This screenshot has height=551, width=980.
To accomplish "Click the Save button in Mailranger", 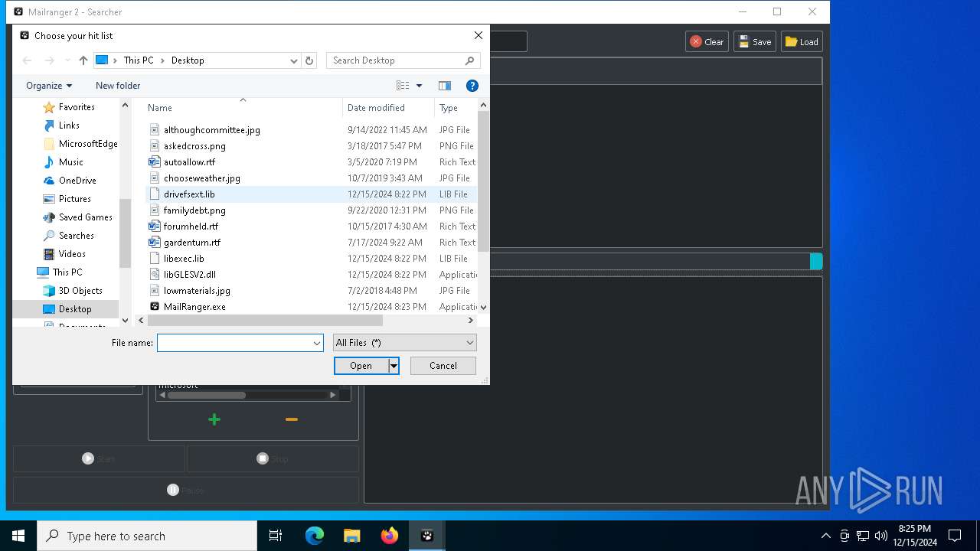I will click(754, 42).
